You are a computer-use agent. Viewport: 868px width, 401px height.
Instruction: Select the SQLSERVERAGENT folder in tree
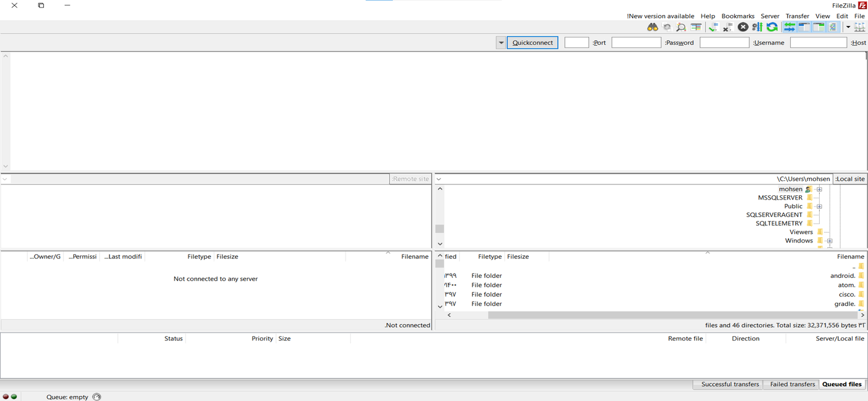click(774, 215)
